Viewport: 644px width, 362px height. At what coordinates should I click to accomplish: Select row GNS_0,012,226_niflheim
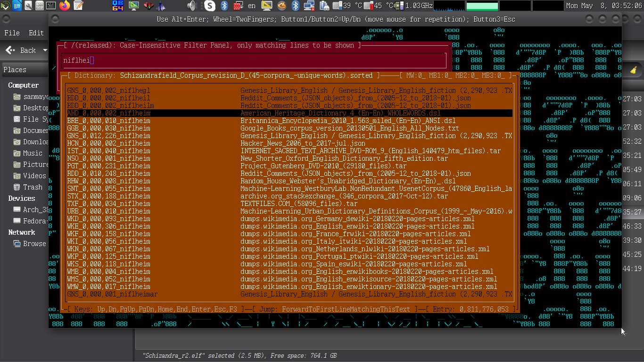(289, 136)
